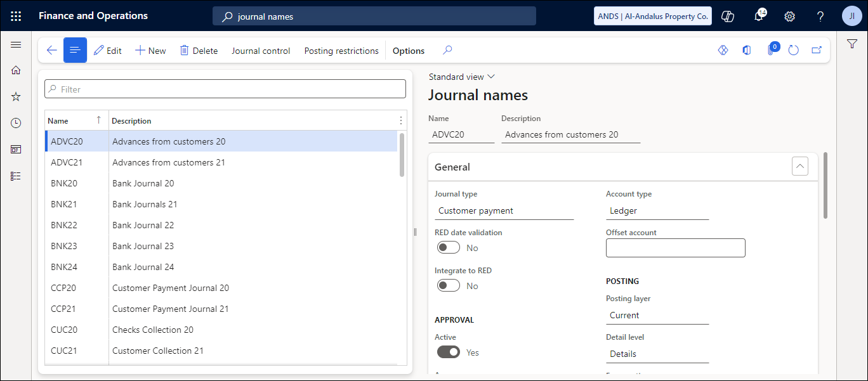Open the Copilot icon in top bar
Viewport: 868px width, 381px height.
[x=727, y=16]
